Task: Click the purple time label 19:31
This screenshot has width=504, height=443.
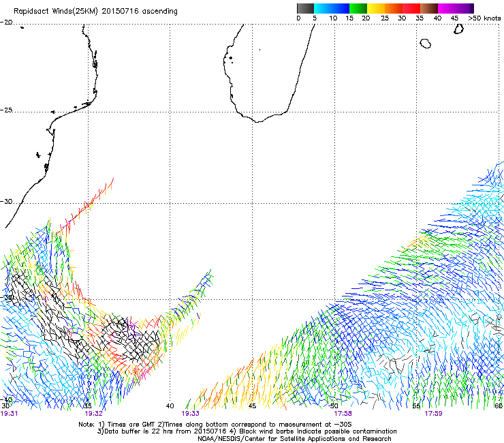Action: click(9, 414)
